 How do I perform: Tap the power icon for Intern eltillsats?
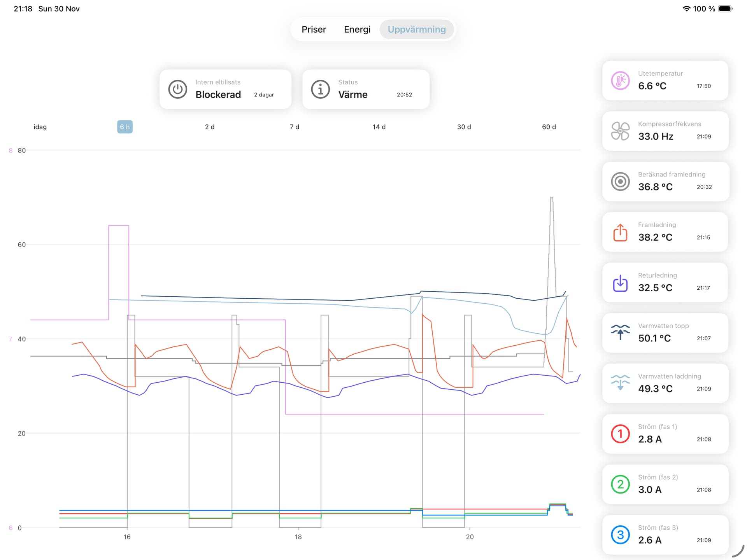(x=177, y=89)
